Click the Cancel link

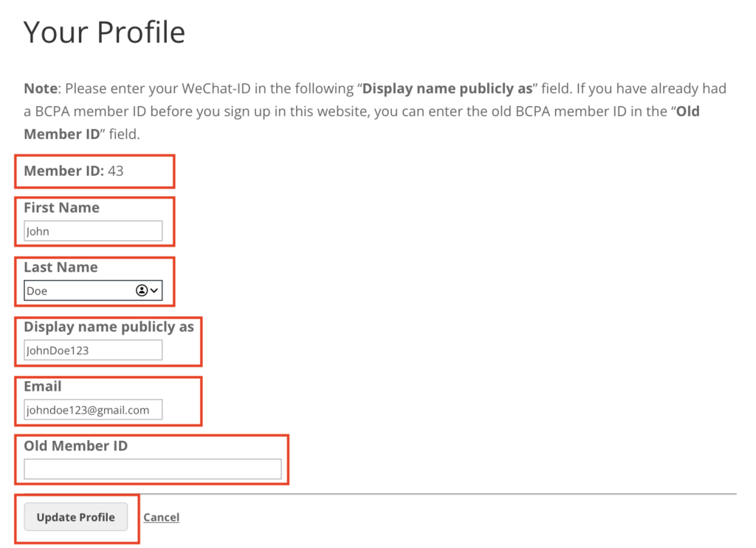pos(161,517)
